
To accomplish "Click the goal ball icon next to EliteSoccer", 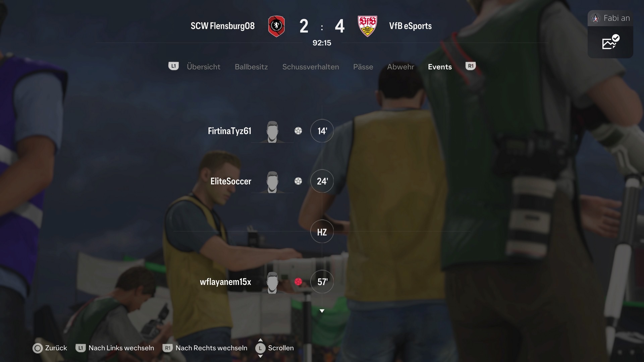I will [298, 181].
